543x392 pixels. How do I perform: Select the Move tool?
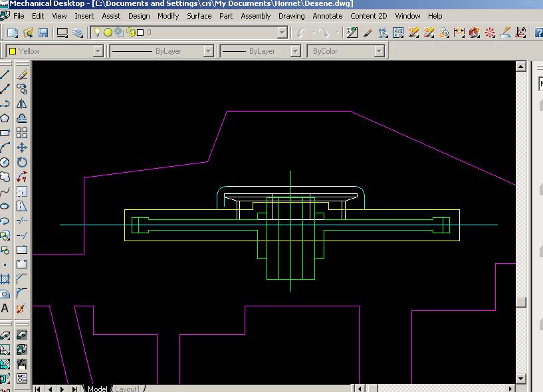22,147
